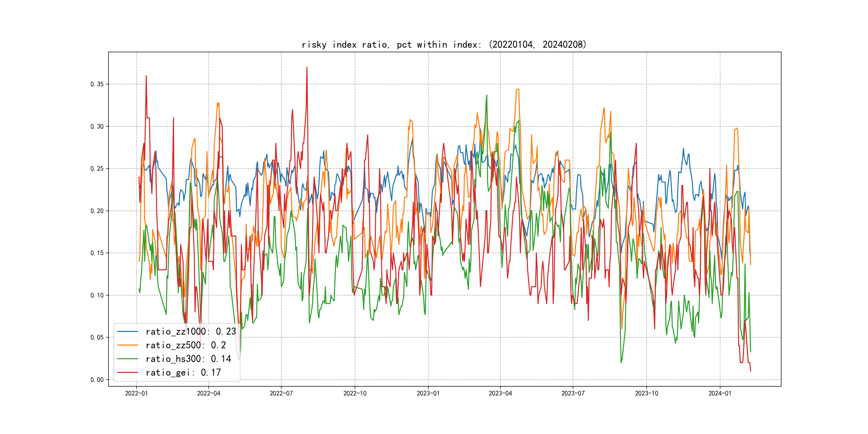The height and width of the screenshot is (434, 868).
Task: Click the 0.20 y-axis tick label
Action: [97, 211]
